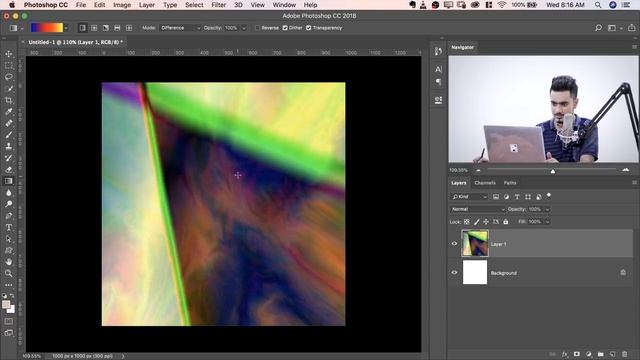Open the Filter menu
This screenshot has height=360, width=640.
tap(218, 5)
